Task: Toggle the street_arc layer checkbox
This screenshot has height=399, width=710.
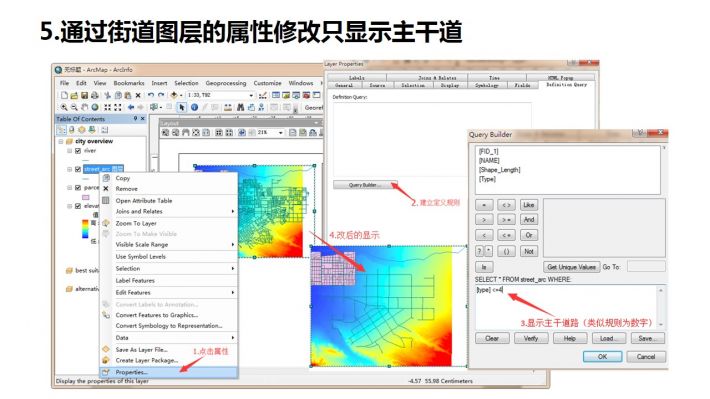Action: pyautogui.click(x=78, y=169)
